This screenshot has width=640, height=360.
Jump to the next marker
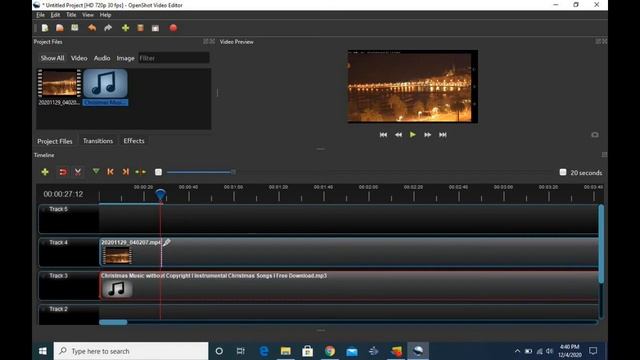pyautogui.click(x=125, y=172)
